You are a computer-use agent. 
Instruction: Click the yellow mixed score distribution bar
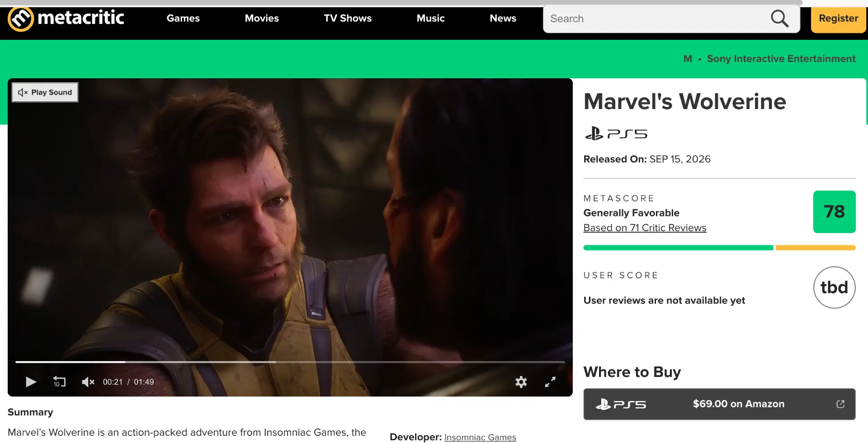coord(816,248)
